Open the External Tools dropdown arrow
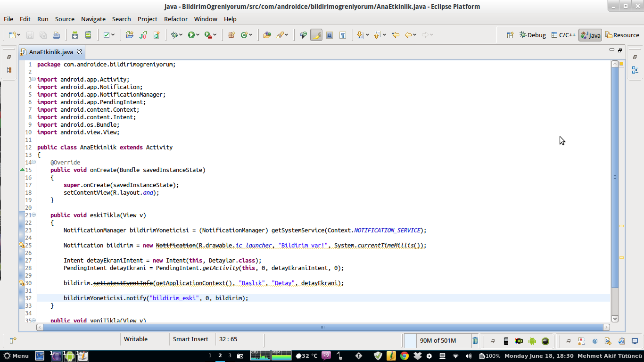 [x=215, y=35]
